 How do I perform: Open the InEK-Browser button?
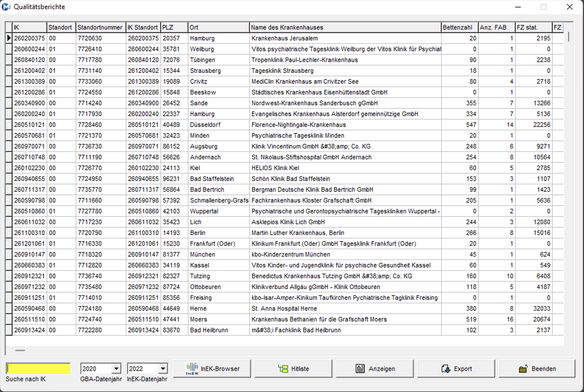(x=212, y=369)
